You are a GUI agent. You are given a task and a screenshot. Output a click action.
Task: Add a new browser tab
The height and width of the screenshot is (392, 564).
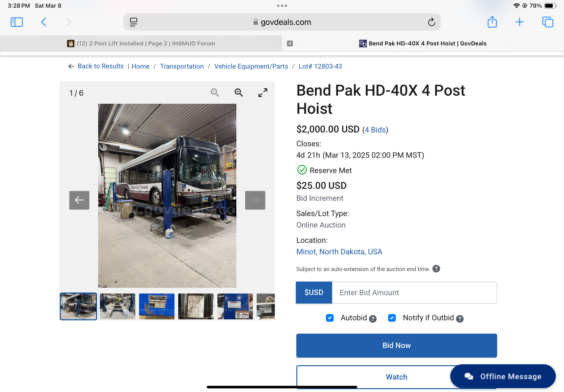pos(520,22)
